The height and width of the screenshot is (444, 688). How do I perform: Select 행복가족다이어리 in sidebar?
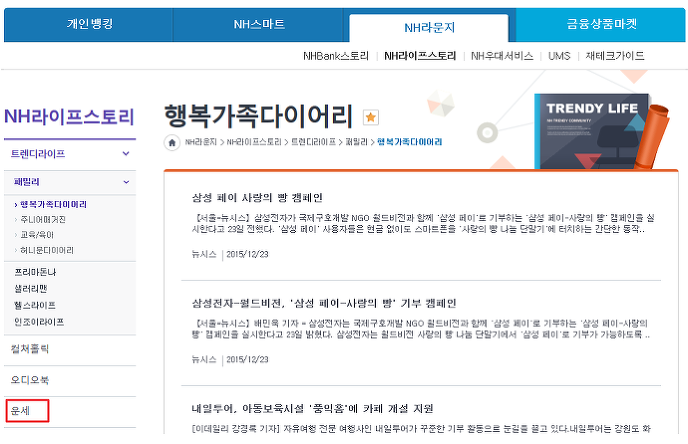53,204
